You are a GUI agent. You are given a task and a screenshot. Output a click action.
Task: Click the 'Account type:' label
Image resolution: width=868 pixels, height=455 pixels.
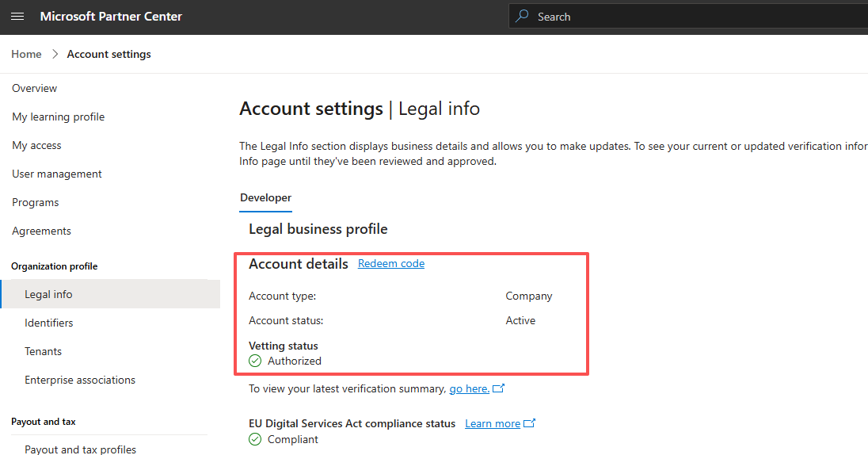click(282, 296)
